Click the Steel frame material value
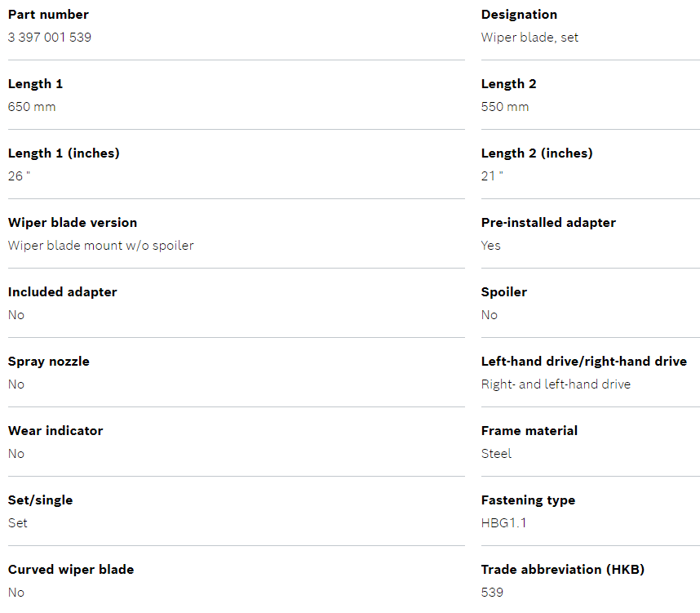The height and width of the screenshot is (613, 700). coord(496,454)
